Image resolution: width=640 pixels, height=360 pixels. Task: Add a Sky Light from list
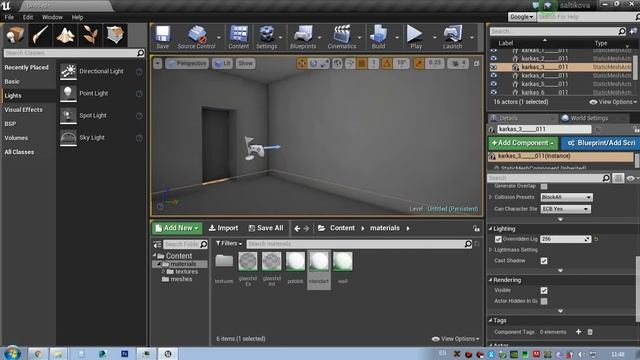(101, 138)
